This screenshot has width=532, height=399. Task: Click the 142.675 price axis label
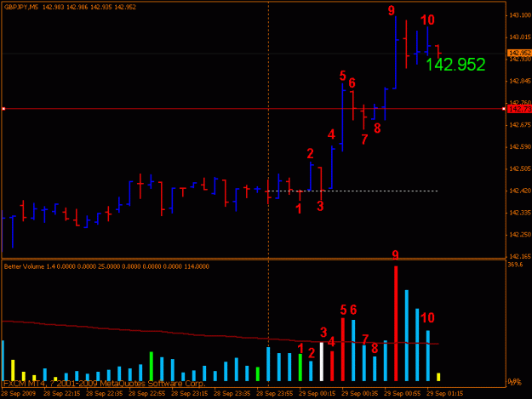tap(520, 125)
